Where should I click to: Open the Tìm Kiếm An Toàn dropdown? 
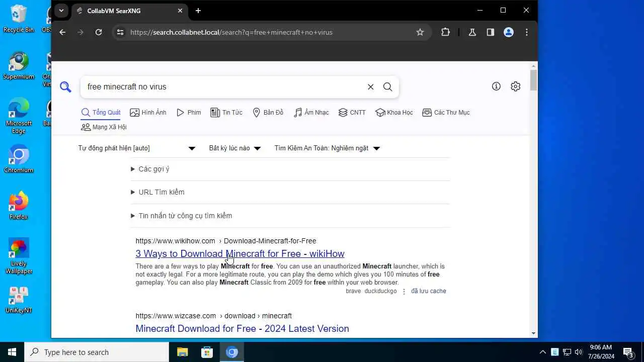pos(327,148)
